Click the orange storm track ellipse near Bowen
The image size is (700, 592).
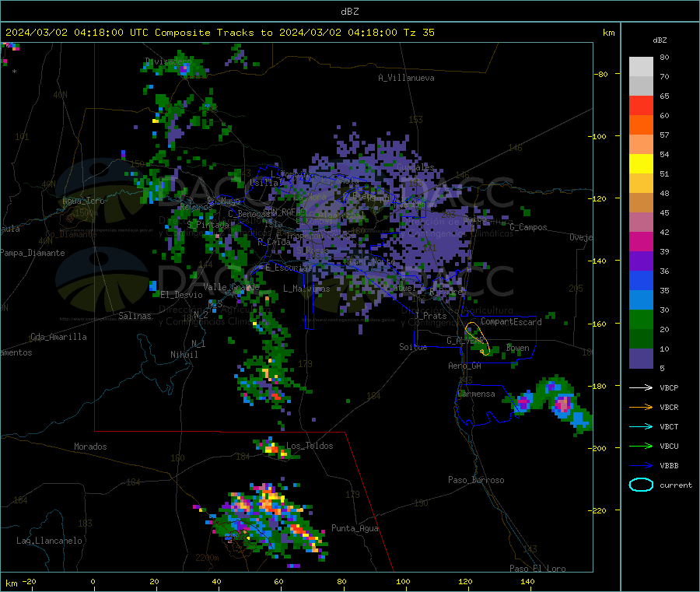tap(478, 338)
